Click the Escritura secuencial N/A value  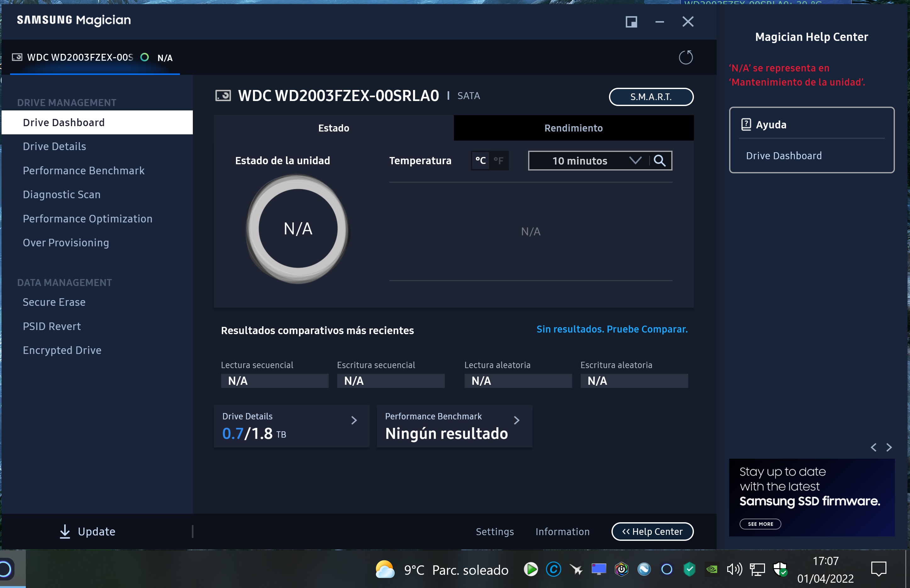390,381
